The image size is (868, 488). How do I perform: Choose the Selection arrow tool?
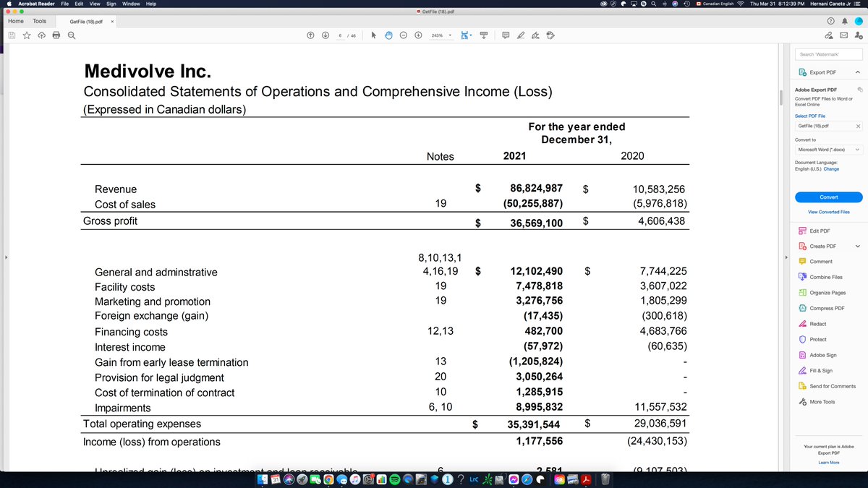[373, 35]
